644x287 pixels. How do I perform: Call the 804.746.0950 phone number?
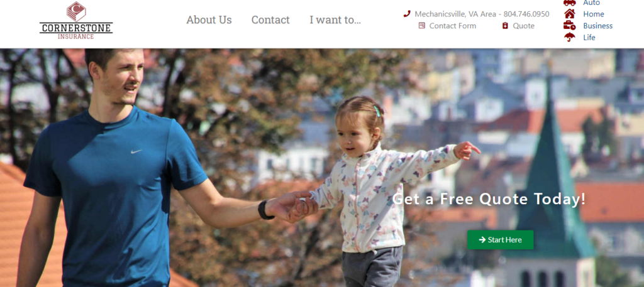[x=526, y=14]
